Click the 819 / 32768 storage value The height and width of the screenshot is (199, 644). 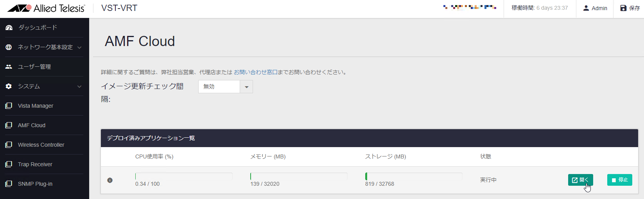[x=380, y=184]
